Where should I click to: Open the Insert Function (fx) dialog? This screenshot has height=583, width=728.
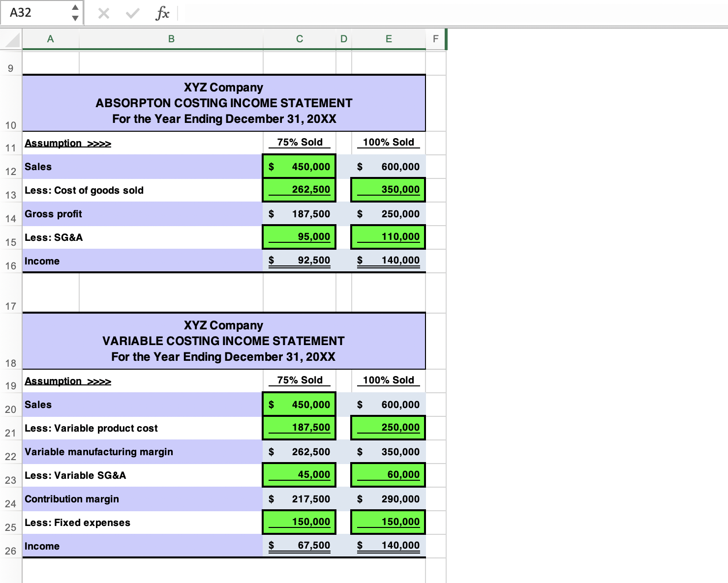tap(162, 13)
